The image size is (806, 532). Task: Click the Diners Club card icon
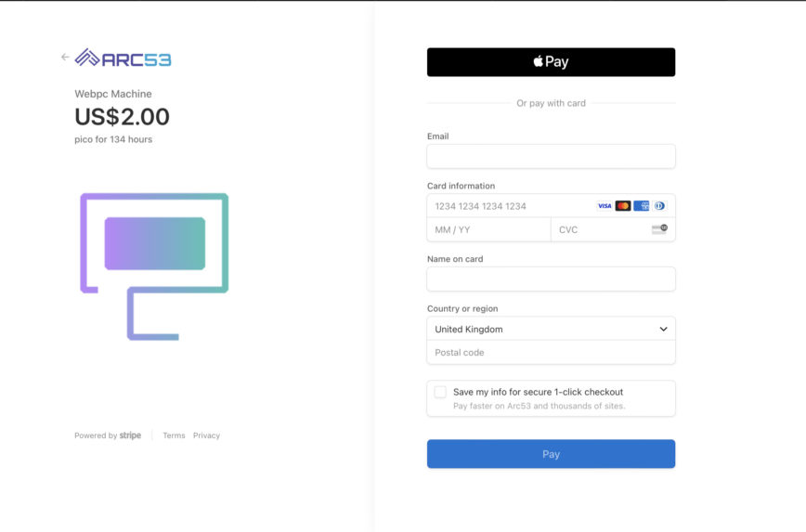click(659, 205)
